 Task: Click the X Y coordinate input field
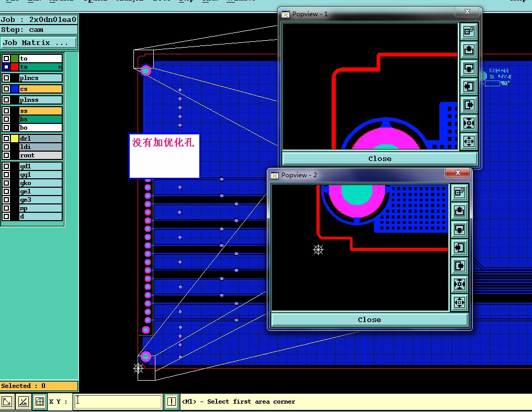pos(118,402)
